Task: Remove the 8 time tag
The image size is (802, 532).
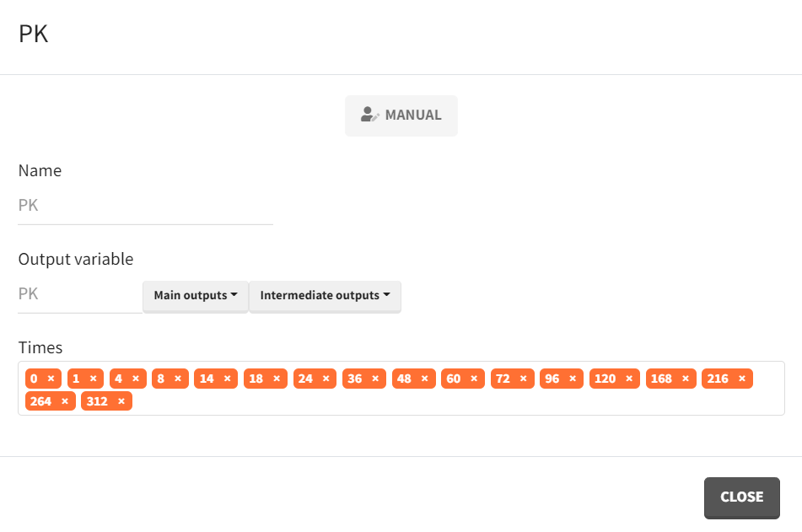Action: click(177, 379)
